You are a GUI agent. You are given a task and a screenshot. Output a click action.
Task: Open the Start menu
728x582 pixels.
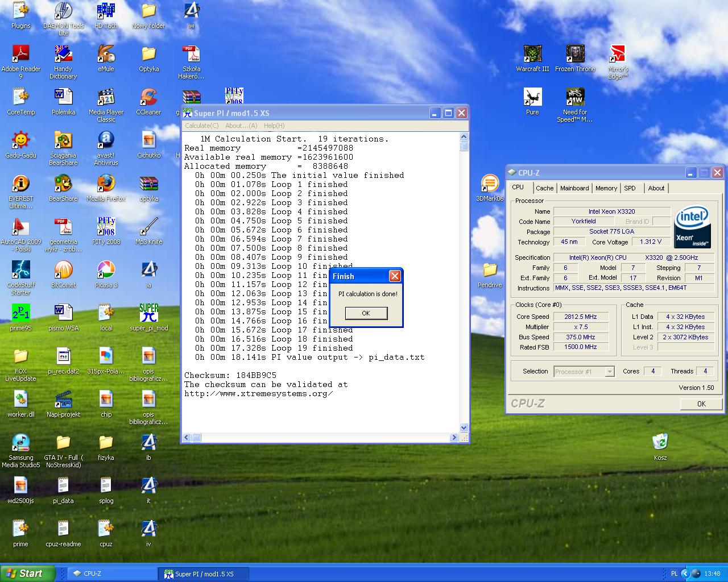(x=28, y=573)
